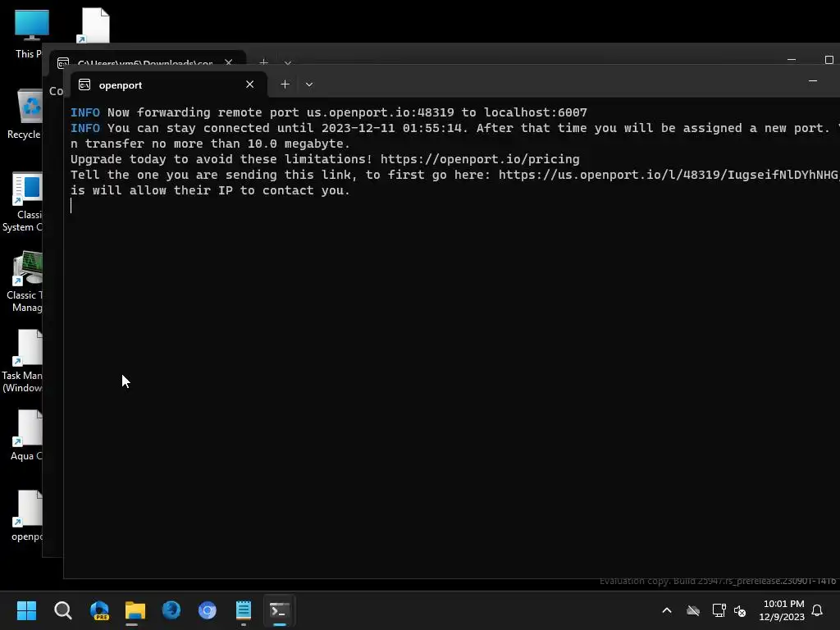Select the Classic Task Manager desktop shortcut

tap(25, 282)
